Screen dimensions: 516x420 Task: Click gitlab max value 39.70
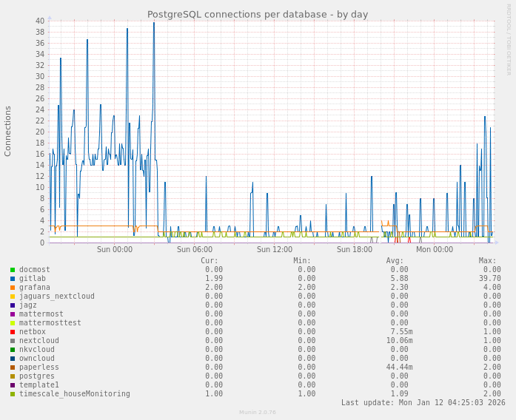click(x=489, y=278)
